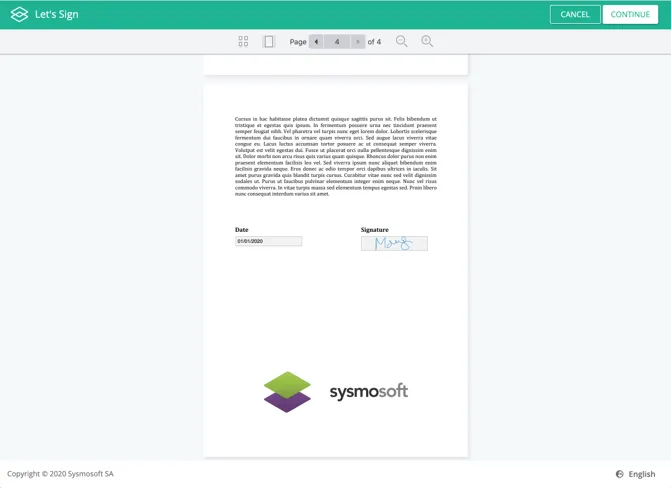This screenshot has height=488, width=671.
Task: Go to the previous page arrow
Action: tap(316, 42)
